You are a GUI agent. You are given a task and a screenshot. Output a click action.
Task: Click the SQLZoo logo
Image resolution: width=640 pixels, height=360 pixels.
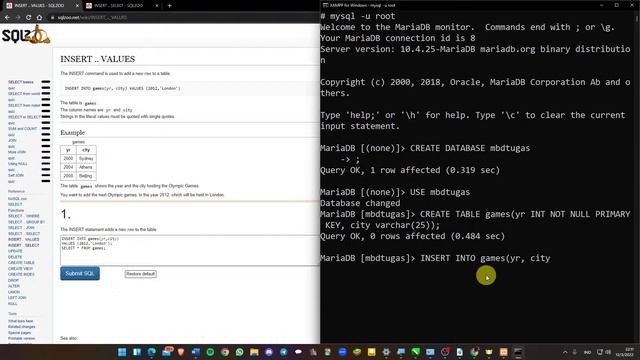(x=26, y=35)
